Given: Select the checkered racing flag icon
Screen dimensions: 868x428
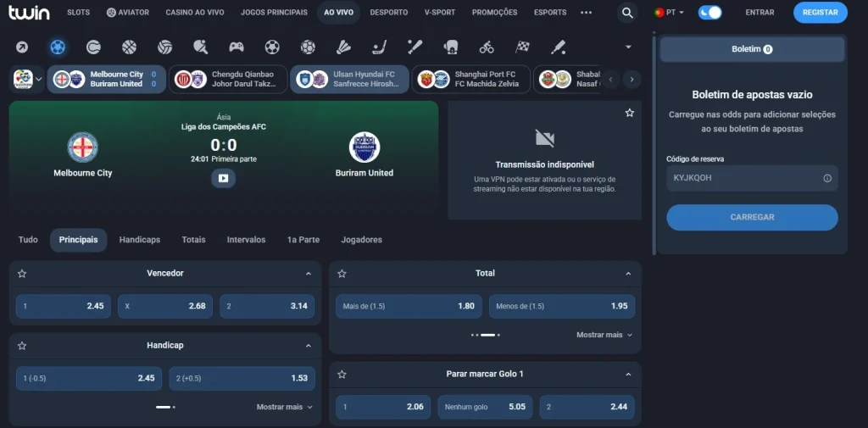Looking at the screenshot, I should [522, 47].
